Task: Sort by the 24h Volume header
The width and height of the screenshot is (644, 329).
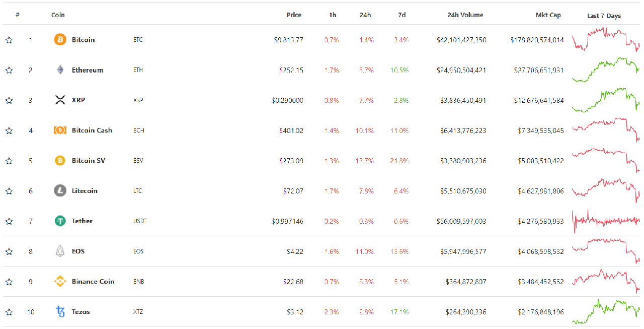Action: [x=465, y=15]
